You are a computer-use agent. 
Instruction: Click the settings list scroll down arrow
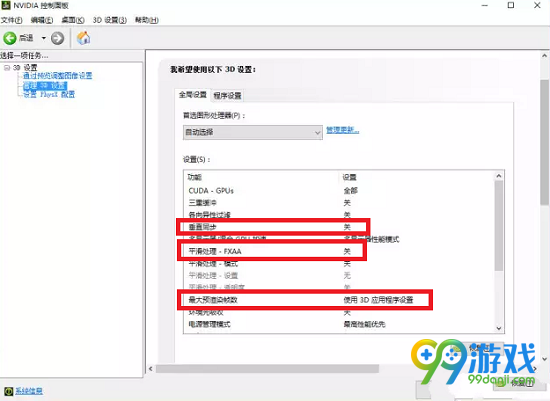coord(499,328)
